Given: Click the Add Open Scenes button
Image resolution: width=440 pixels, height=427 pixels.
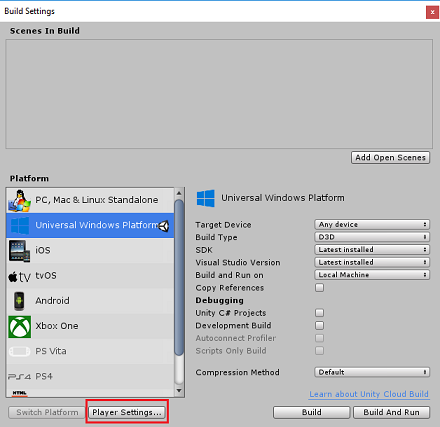Looking at the screenshot, I should pyautogui.click(x=390, y=158).
